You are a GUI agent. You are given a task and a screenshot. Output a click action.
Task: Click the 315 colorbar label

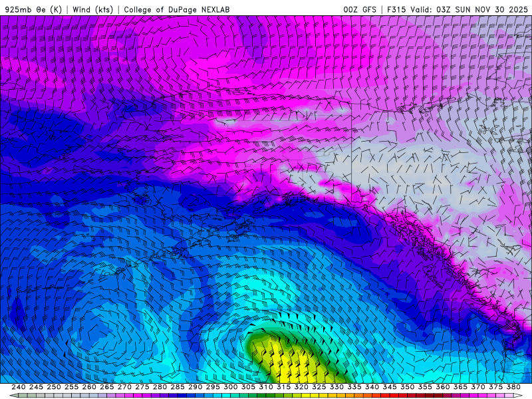pyautogui.click(x=283, y=387)
